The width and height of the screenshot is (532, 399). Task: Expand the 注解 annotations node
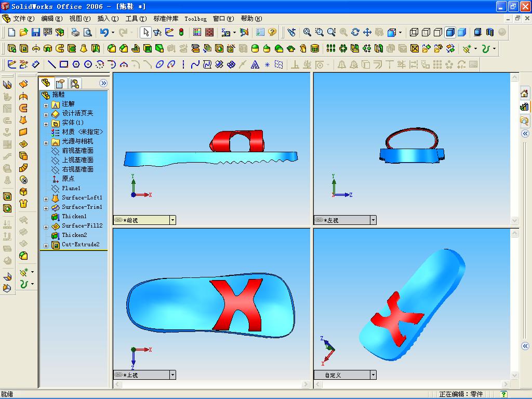coord(46,105)
